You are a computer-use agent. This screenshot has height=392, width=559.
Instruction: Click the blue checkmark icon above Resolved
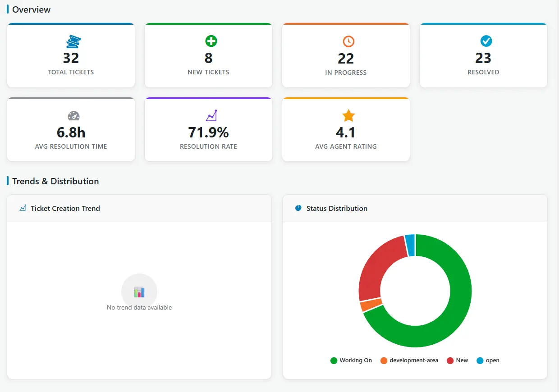point(486,41)
